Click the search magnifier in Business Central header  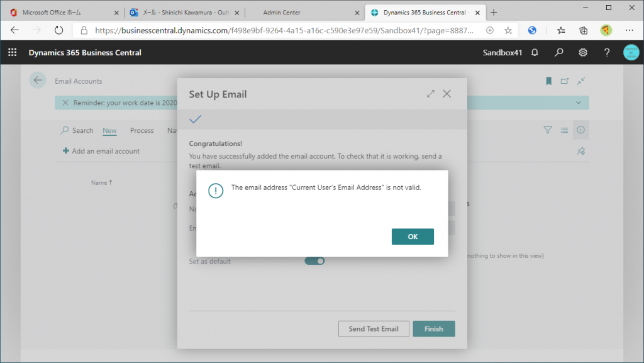click(558, 53)
